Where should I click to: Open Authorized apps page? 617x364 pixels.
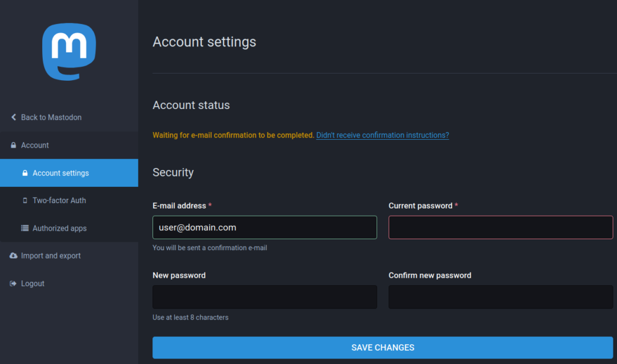[x=60, y=228]
